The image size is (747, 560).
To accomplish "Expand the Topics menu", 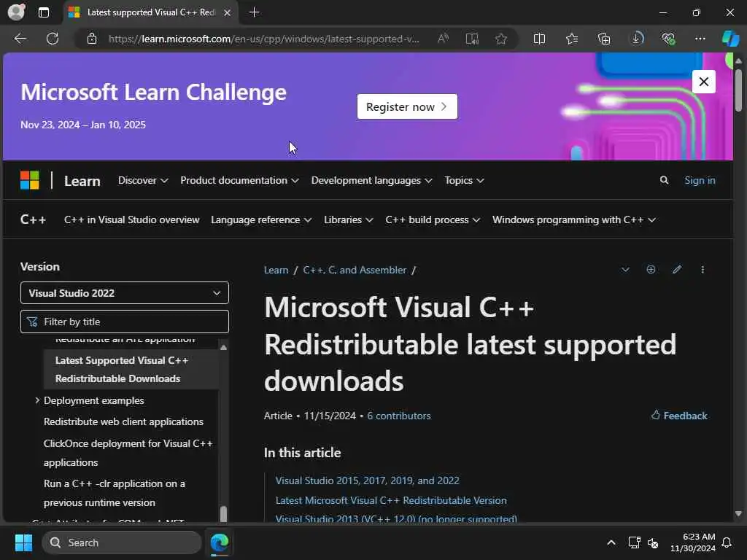I will pyautogui.click(x=464, y=181).
